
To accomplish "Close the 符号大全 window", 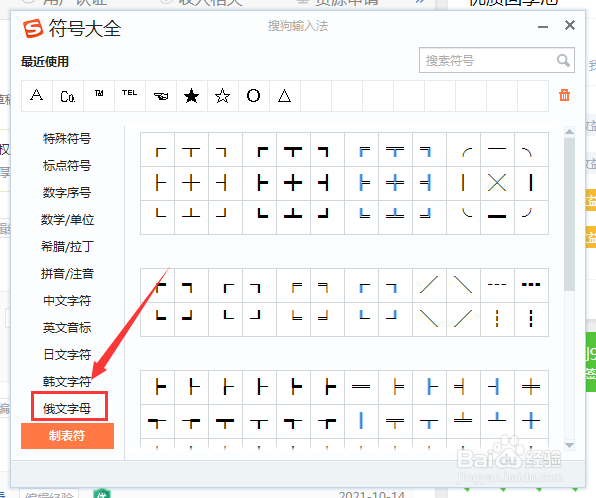I will click(570, 25).
